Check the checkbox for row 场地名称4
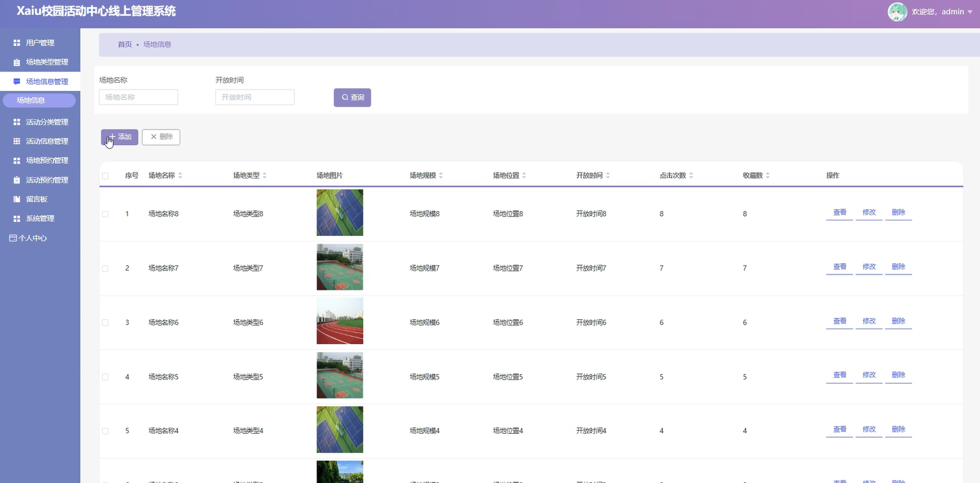 (x=105, y=431)
